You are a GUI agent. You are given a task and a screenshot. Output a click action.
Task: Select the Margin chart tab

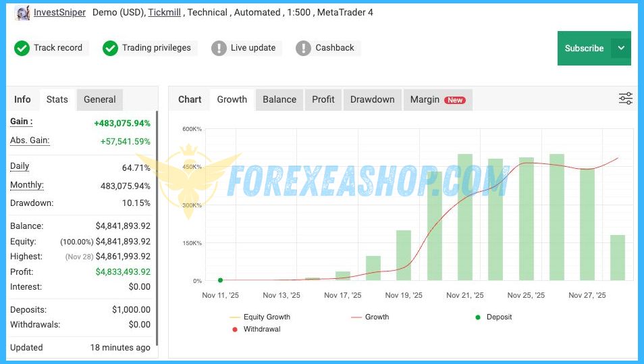point(438,99)
